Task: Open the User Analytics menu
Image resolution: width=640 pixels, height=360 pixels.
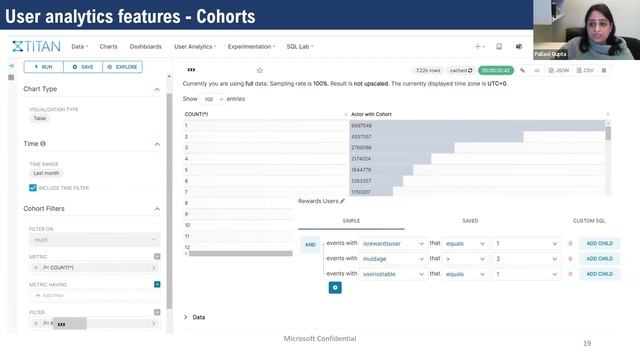Action: pyautogui.click(x=195, y=47)
